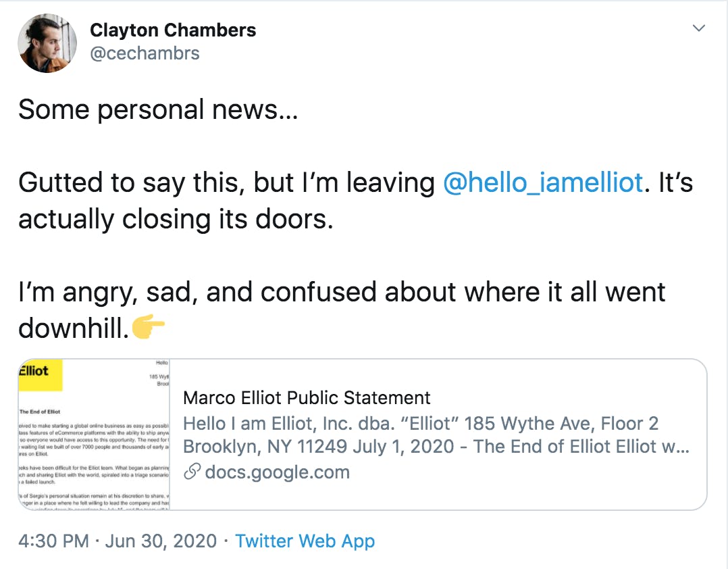
Task: Open the tweet options chevron menu
Action: (x=699, y=28)
